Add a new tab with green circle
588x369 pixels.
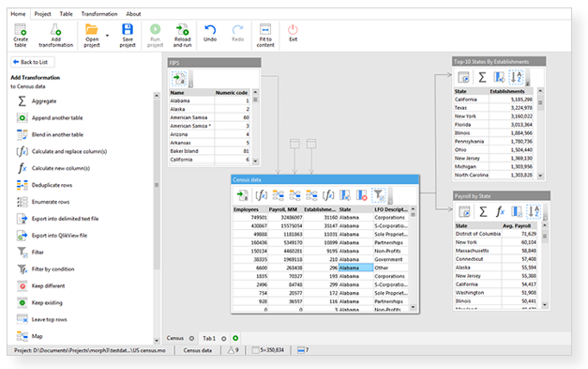[x=235, y=338]
